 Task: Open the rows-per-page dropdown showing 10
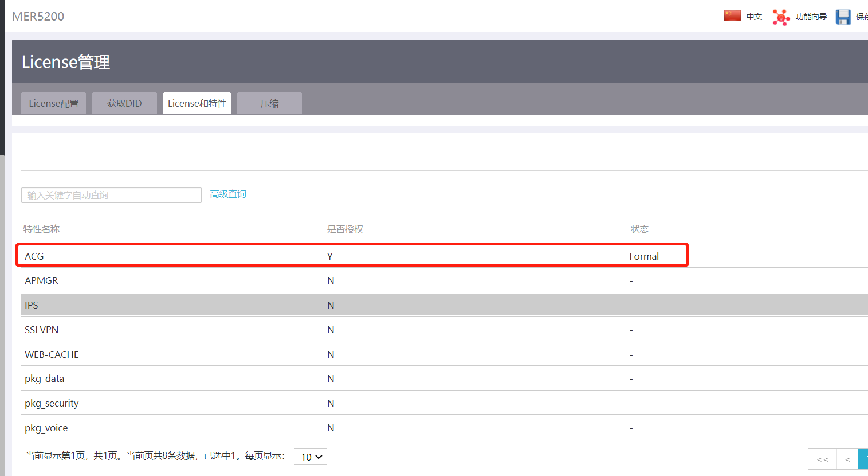coord(311,457)
